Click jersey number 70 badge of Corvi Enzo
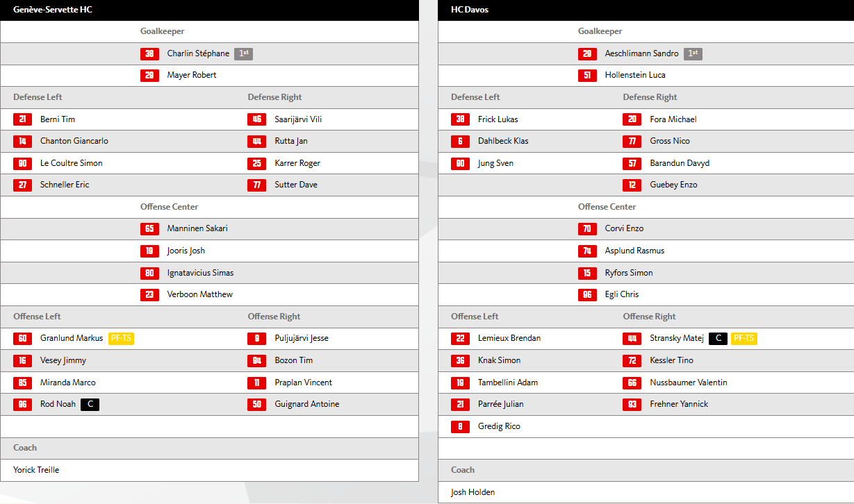Screen dimensions: 854x504 click(587, 228)
